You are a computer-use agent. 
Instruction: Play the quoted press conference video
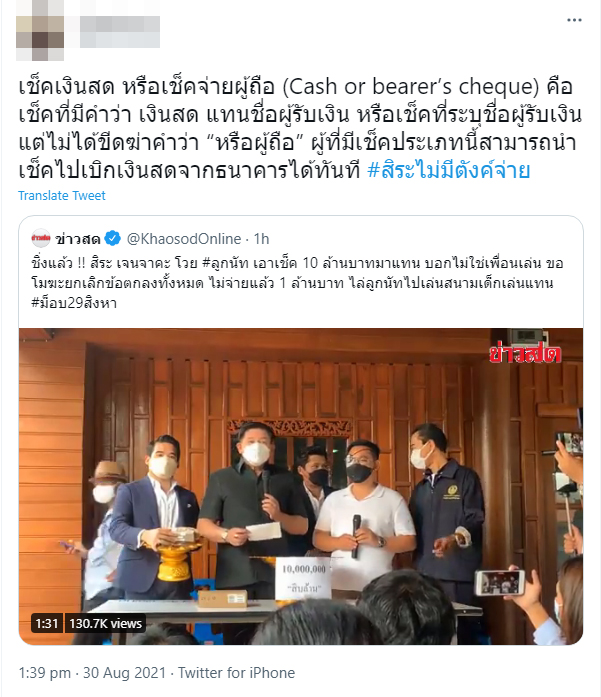coord(300,486)
